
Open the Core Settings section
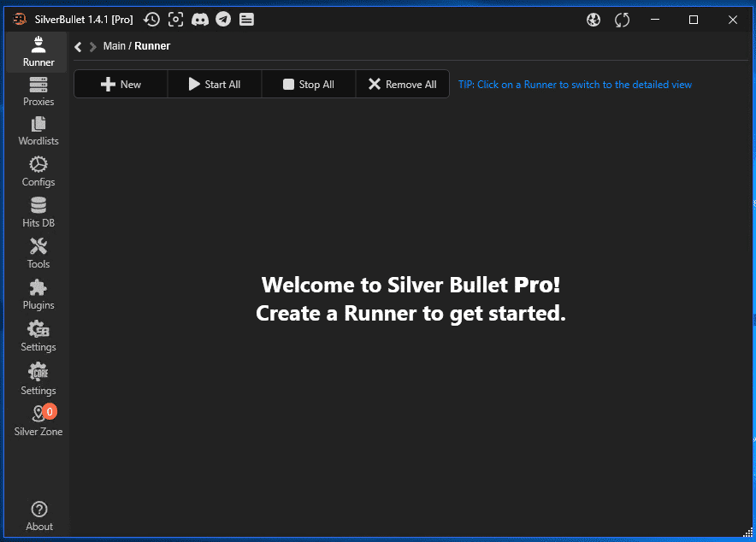point(38,379)
